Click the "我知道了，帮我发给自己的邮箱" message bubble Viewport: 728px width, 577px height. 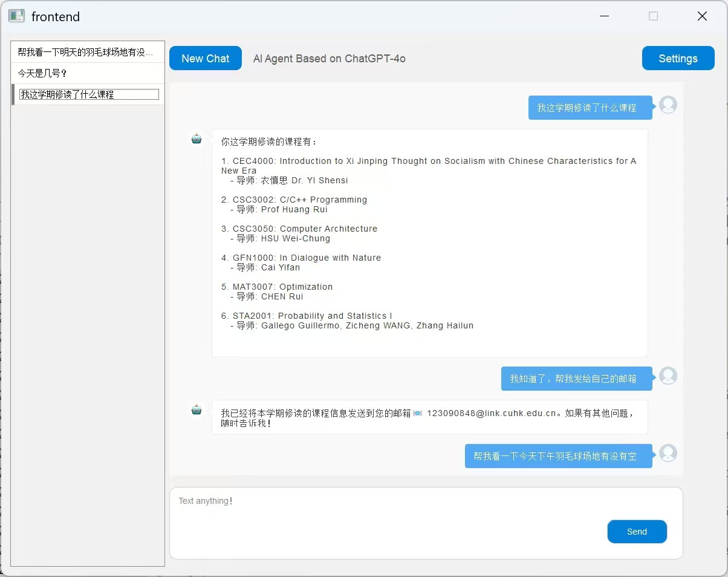(x=573, y=379)
